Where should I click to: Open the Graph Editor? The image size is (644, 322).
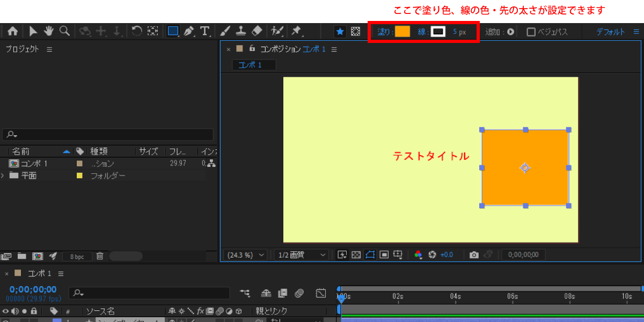(x=321, y=293)
